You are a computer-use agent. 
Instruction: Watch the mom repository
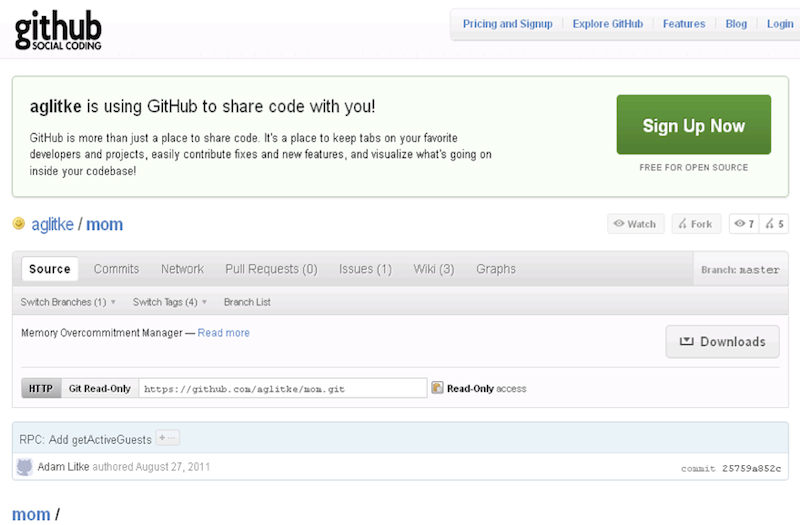(x=635, y=224)
